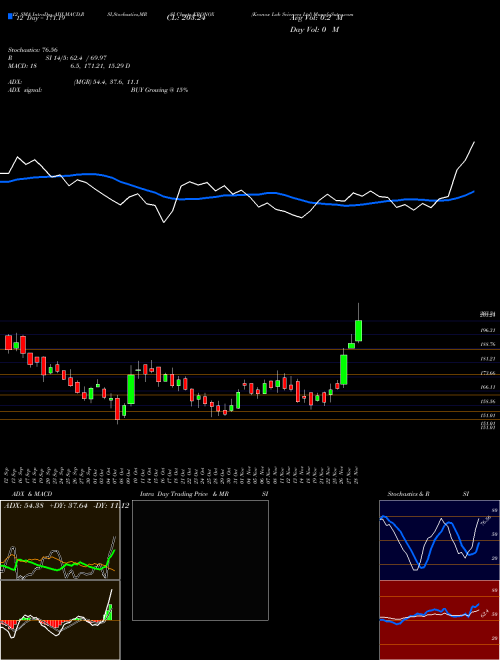The width and height of the screenshot is (500, 660).
Task: Open the empty Intra Day Trading Price panel
Action: tap(200, 560)
